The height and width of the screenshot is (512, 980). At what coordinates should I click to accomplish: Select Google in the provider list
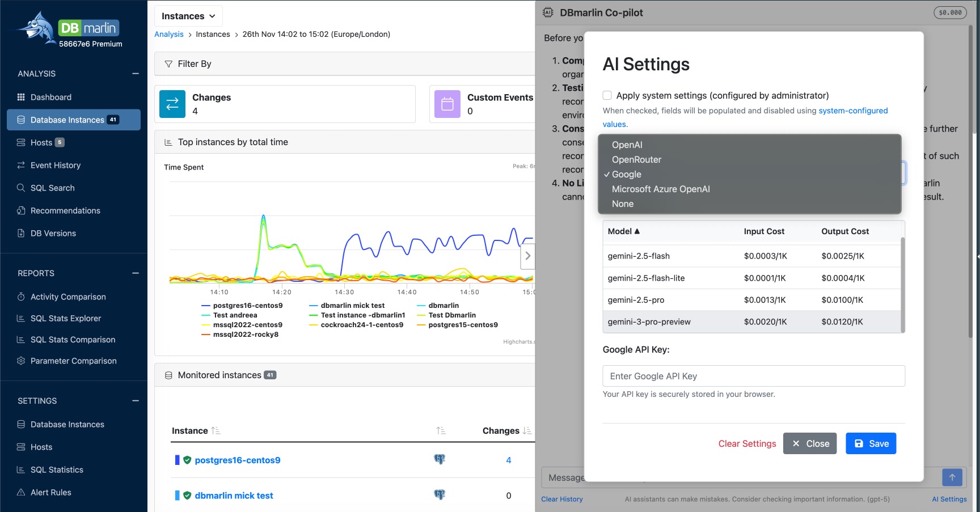coord(749,174)
